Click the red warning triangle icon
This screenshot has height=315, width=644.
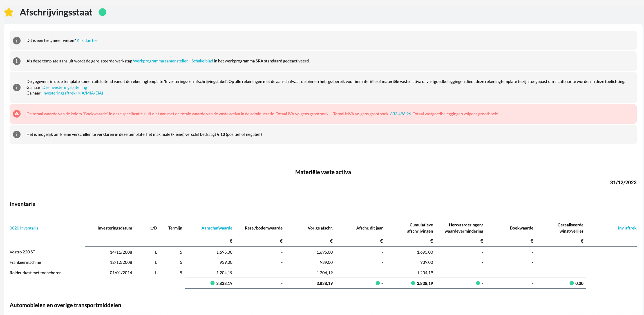[x=17, y=114]
